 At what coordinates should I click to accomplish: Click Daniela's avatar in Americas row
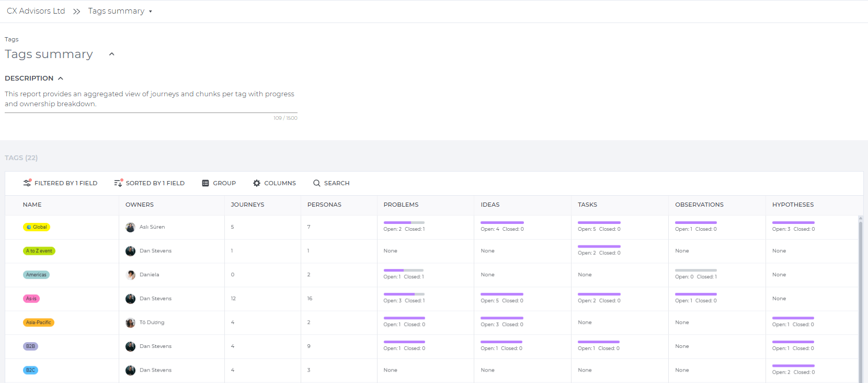point(131,275)
